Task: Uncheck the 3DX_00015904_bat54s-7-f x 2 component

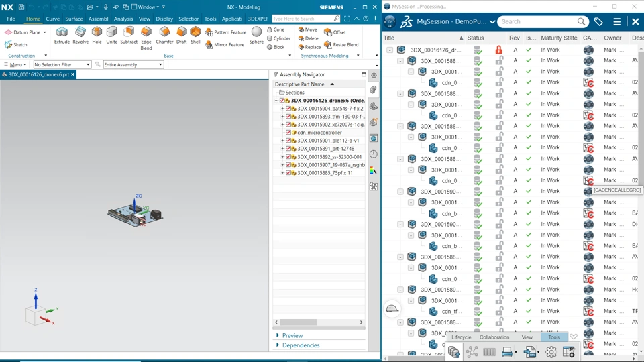Action: coord(288,109)
